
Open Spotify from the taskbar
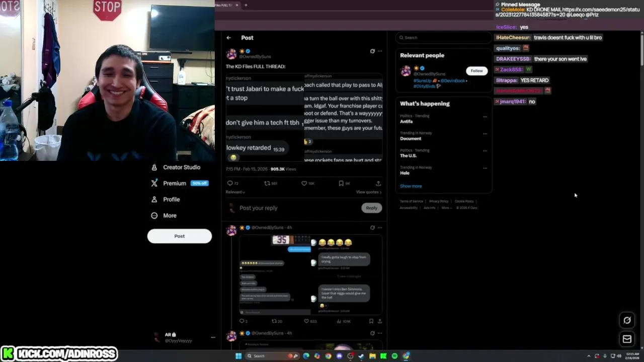(x=394, y=356)
